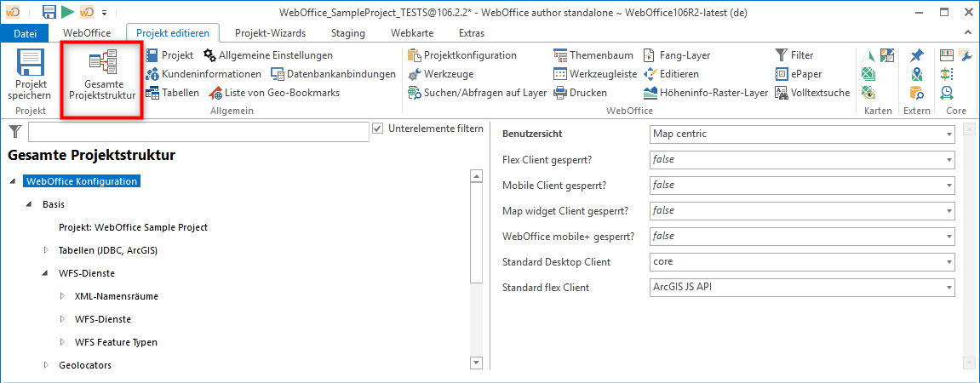This screenshot has height=383, width=980.
Task: Open Werkzeugleiste
Action: coord(595,74)
